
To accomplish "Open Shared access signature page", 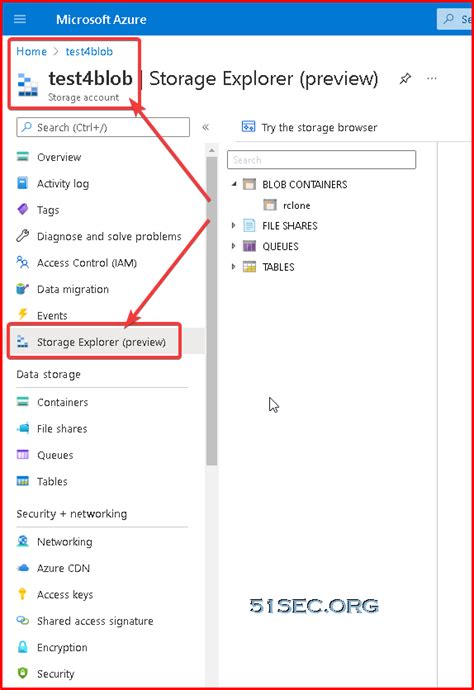I will pyautogui.click(x=95, y=621).
